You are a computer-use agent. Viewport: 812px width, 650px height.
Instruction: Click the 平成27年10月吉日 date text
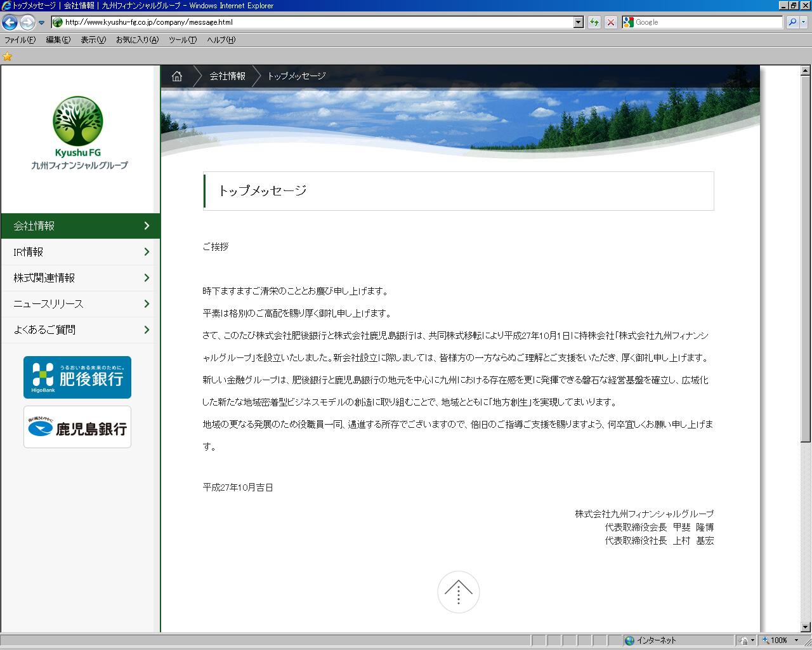[238, 487]
